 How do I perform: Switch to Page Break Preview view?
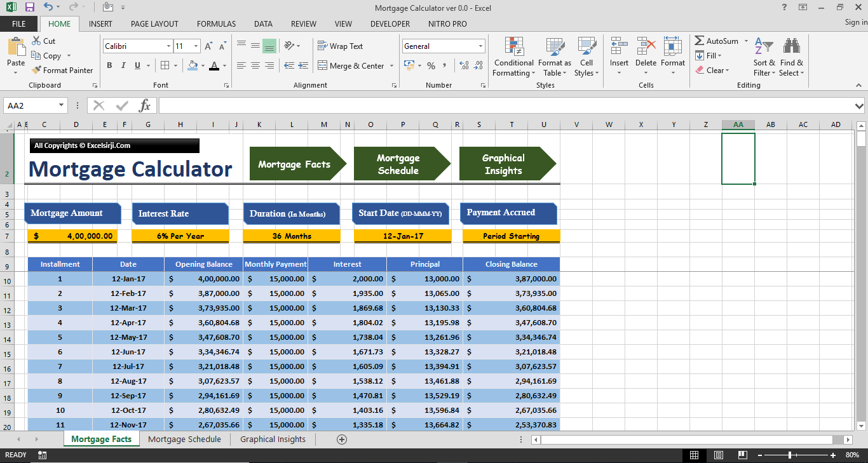(x=743, y=455)
